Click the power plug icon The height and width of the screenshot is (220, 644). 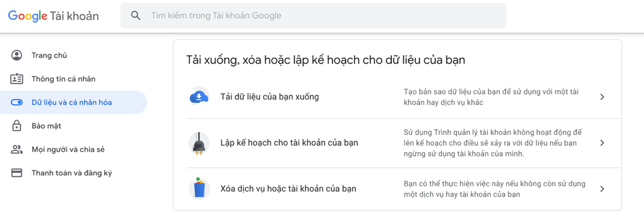click(199, 143)
